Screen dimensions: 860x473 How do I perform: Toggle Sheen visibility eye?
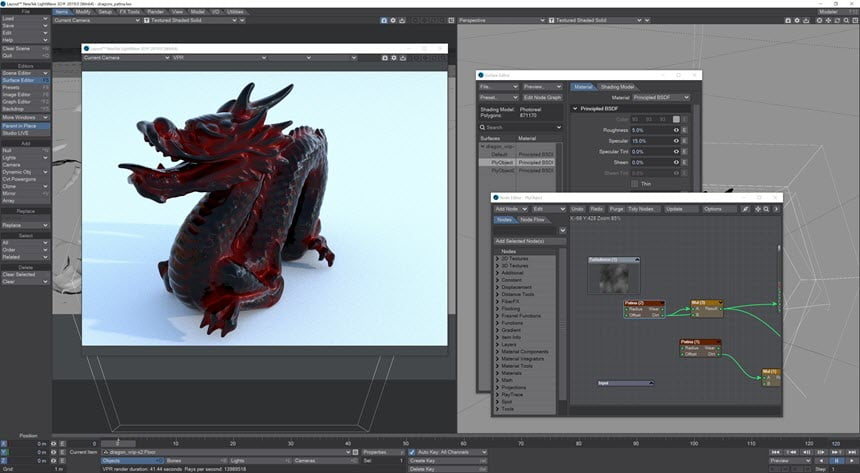point(676,162)
